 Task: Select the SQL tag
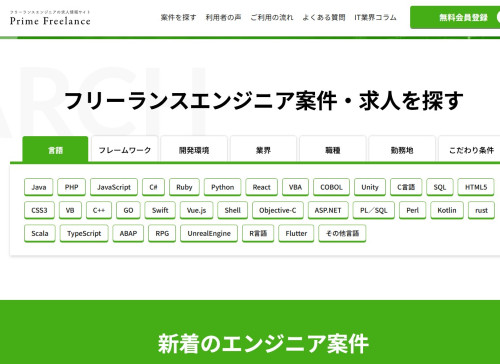click(x=440, y=187)
